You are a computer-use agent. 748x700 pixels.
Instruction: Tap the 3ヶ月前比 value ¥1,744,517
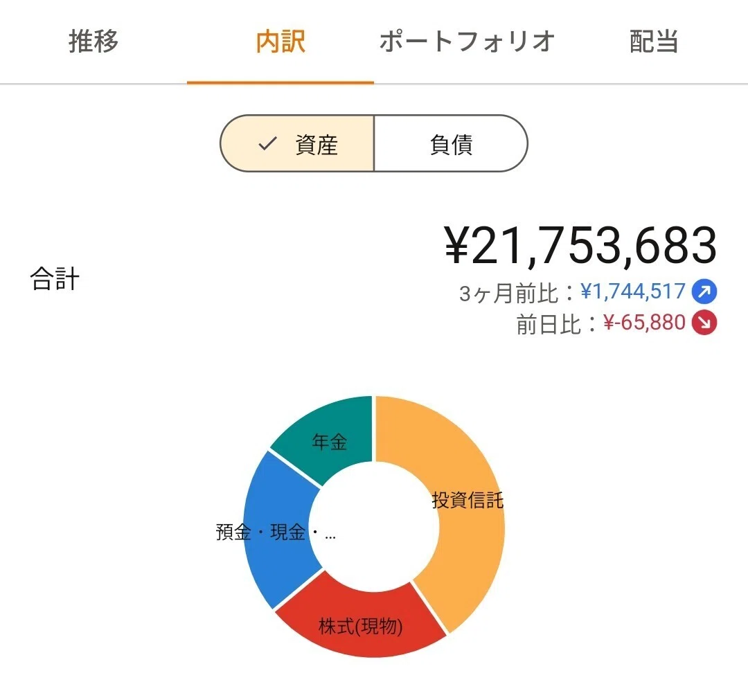[633, 291]
